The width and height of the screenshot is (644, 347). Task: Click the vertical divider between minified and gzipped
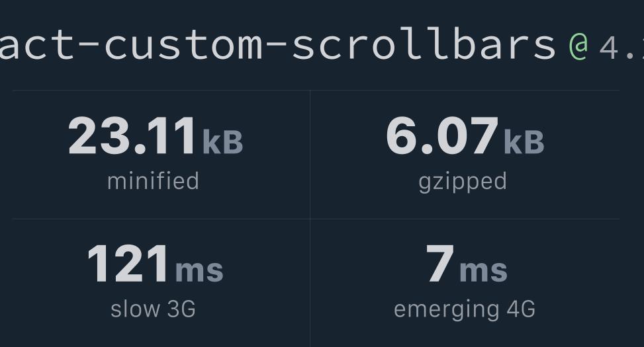coord(310,155)
